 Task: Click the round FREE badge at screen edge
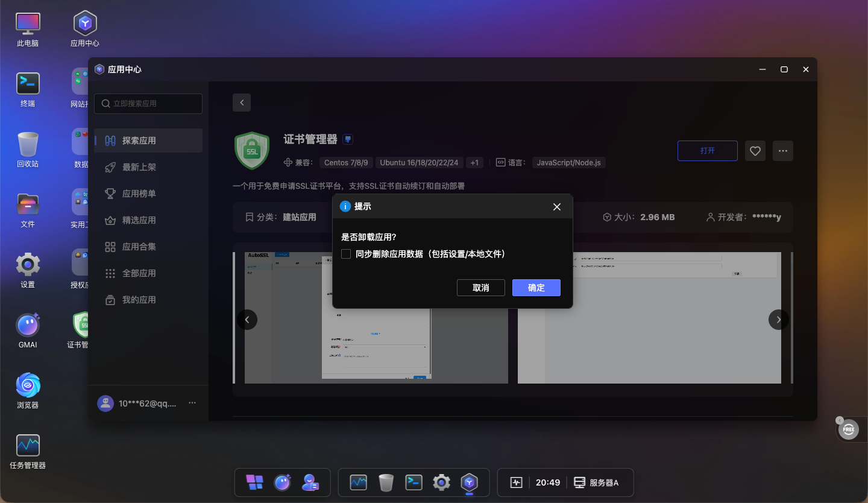(848, 429)
